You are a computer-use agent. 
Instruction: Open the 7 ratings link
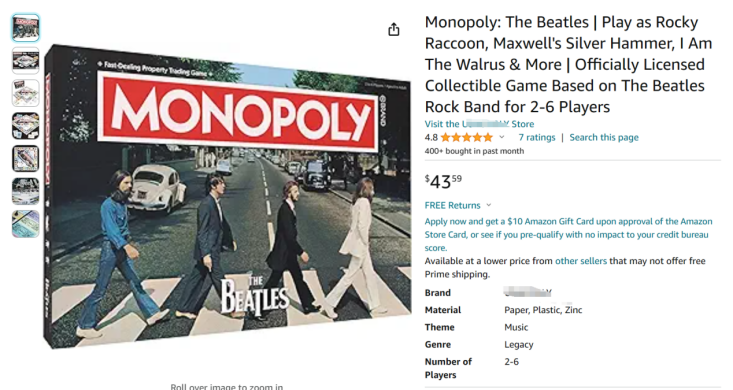click(537, 137)
